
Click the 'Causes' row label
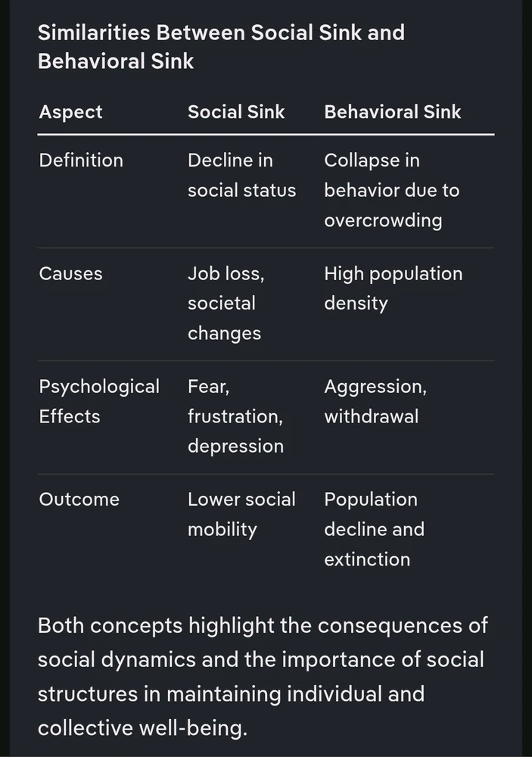70,273
